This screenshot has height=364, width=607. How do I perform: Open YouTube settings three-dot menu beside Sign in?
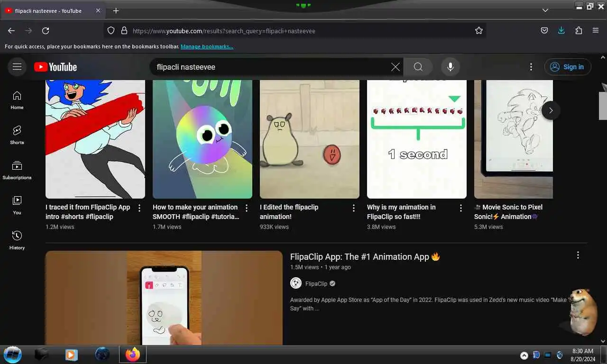531,67
